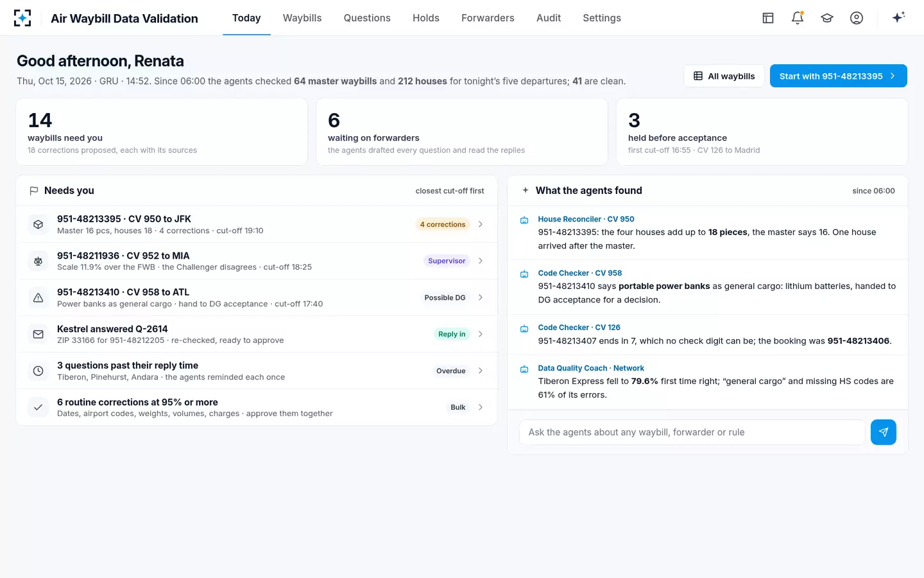The height and width of the screenshot is (578, 924).
Task: Open notifications bell icon
Action: coord(798,18)
